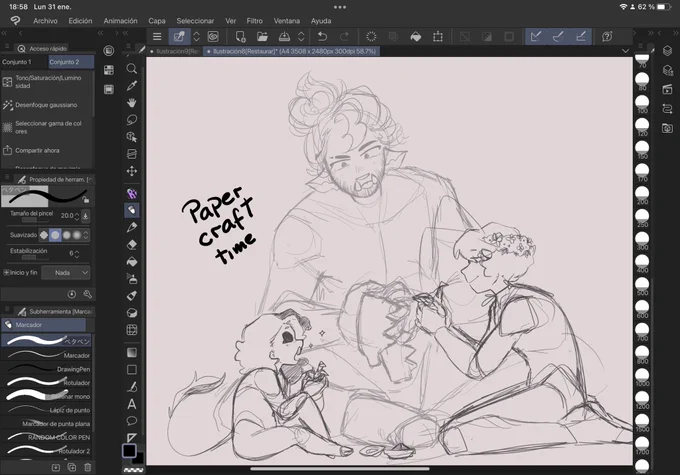Select the Object operation tool
The width and height of the screenshot is (680, 475).
(132, 137)
